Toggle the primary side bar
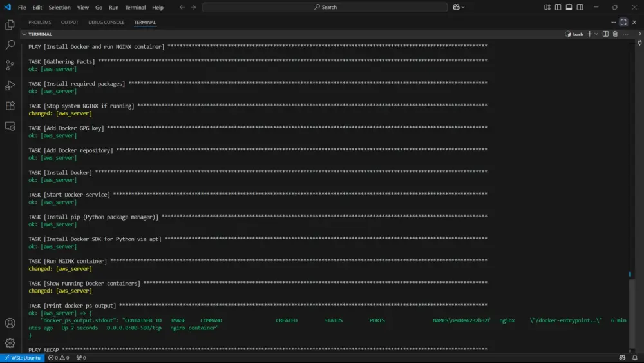 point(558,7)
